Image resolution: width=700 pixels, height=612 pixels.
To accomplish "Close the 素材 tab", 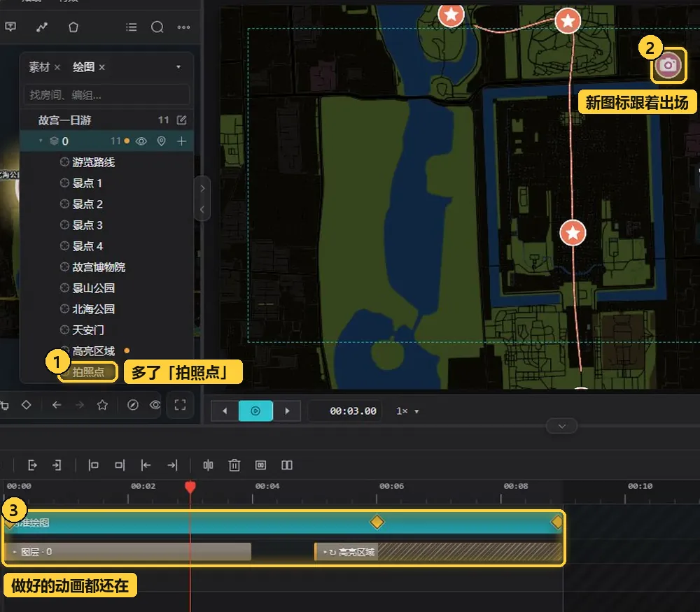I will point(57,67).
